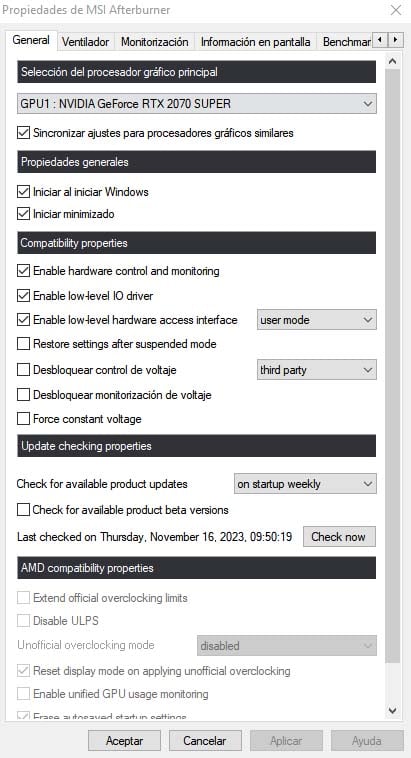The image size is (411, 758).
Task: Enable Restore settings after suspended mode
Action: point(23,344)
